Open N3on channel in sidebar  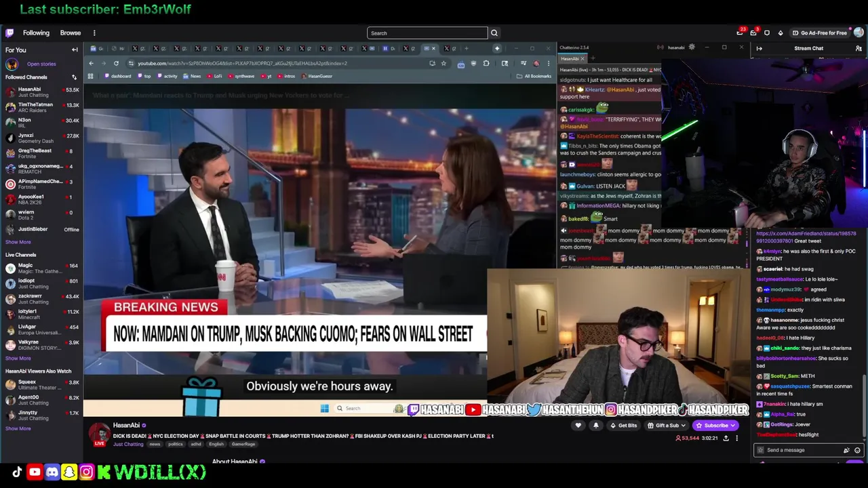42,123
